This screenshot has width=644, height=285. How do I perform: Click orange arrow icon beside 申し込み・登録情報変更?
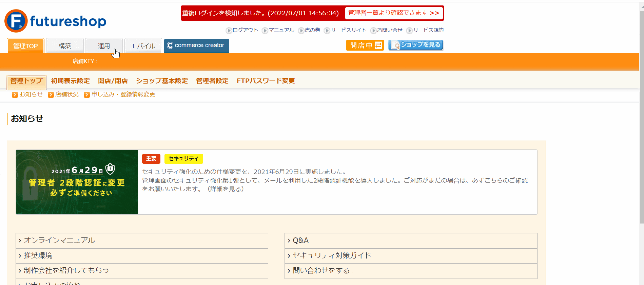(x=87, y=95)
